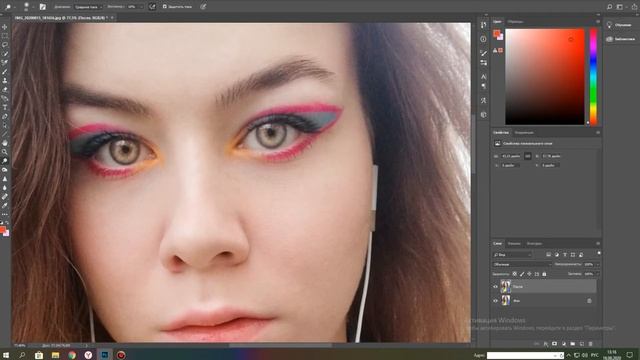
Task: Select the Lasso tool
Action: [x=4, y=45]
